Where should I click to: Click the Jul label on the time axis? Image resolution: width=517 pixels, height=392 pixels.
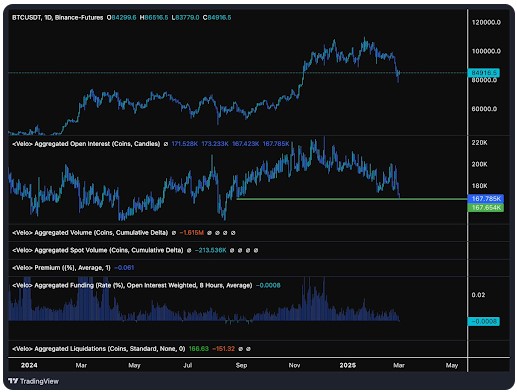click(187, 365)
